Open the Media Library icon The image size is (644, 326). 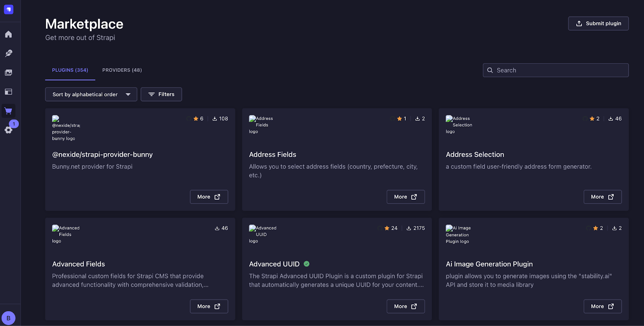8,73
